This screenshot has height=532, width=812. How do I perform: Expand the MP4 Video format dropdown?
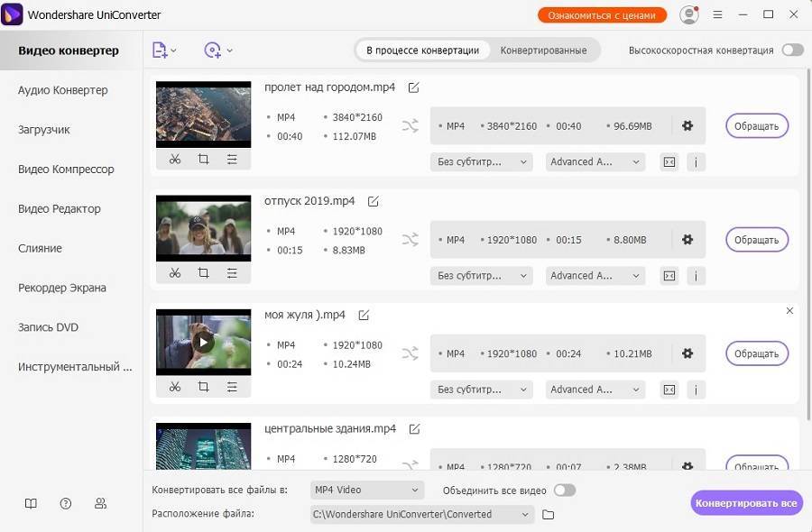tap(366, 491)
